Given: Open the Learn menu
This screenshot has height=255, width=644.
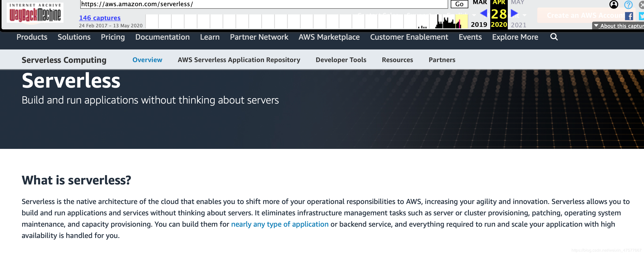Looking at the screenshot, I should [210, 37].
